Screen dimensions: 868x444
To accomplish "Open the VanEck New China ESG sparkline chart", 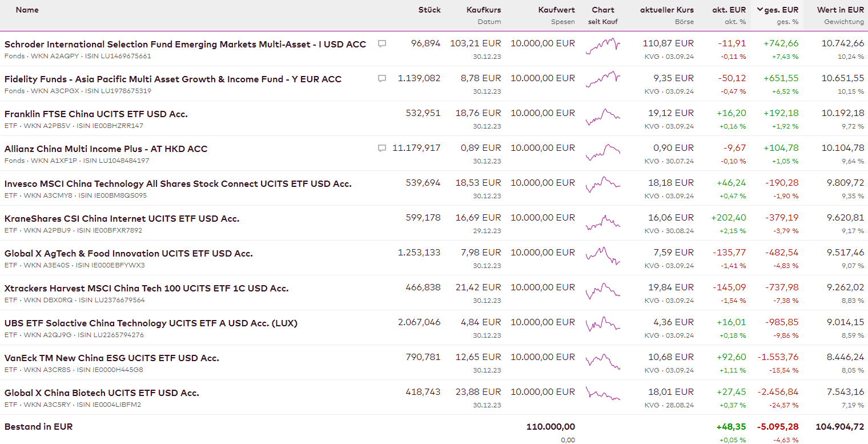I will pyautogui.click(x=602, y=361).
